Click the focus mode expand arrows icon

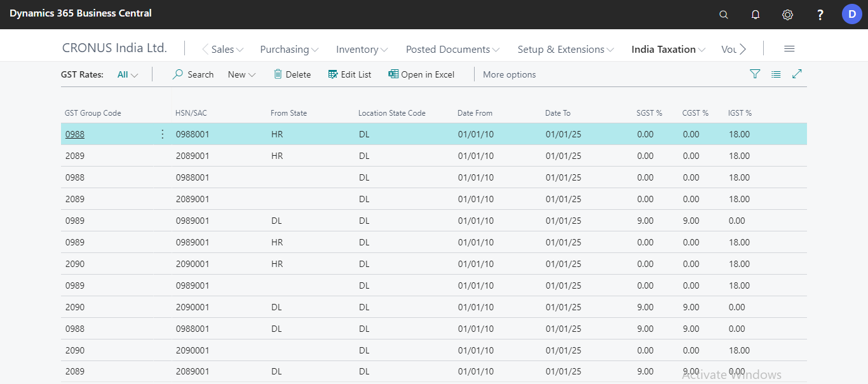[797, 74]
